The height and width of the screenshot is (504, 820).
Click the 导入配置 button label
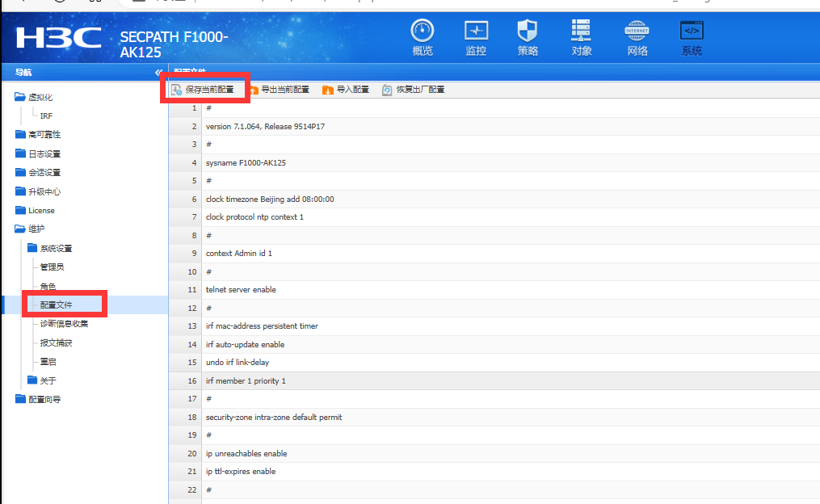[x=352, y=90]
